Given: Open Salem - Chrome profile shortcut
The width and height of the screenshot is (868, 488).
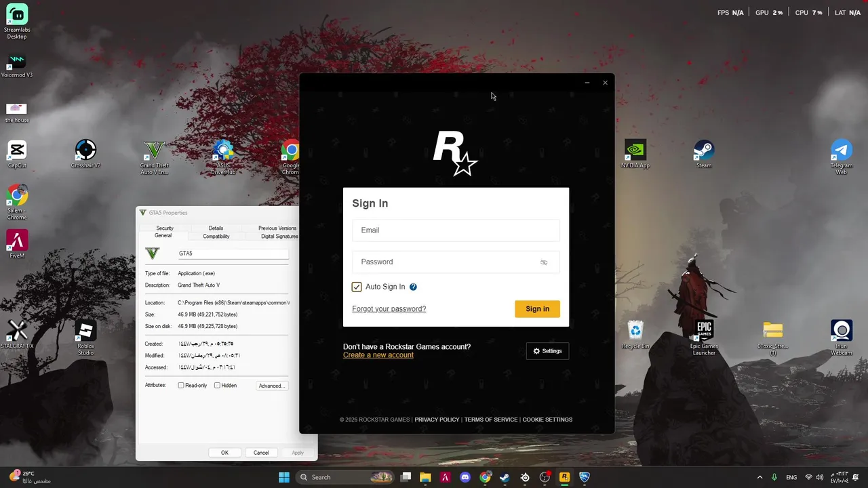Looking at the screenshot, I should (x=17, y=203).
